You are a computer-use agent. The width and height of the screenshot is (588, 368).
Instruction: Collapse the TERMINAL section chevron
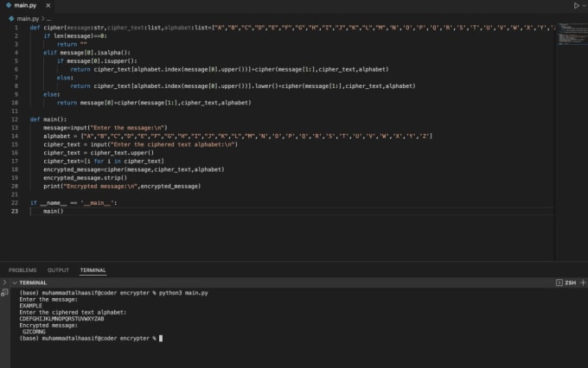15,282
